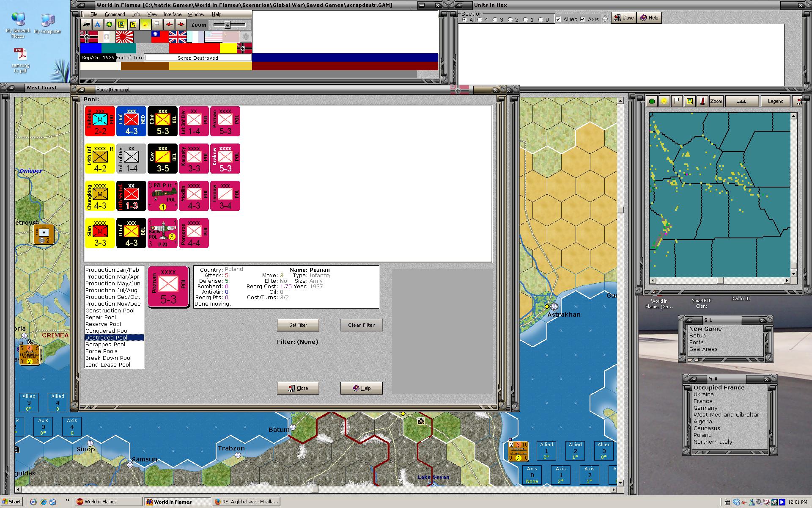This screenshot has height=508, width=812.
Task: Select Production Jan/Feb in pool list
Action: tap(114, 270)
